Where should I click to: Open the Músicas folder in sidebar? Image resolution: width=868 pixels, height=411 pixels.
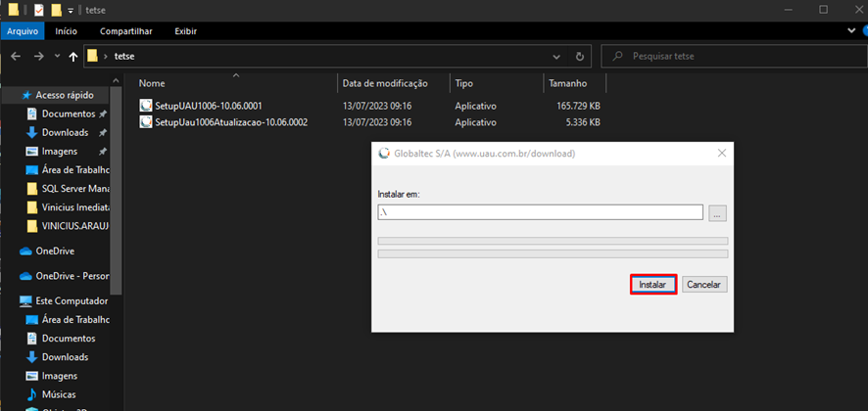coord(61,394)
